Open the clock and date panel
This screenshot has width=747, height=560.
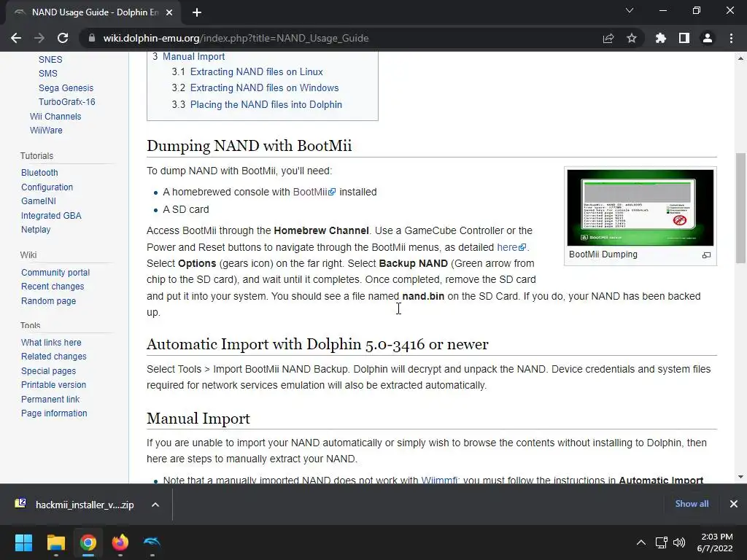(x=715, y=542)
